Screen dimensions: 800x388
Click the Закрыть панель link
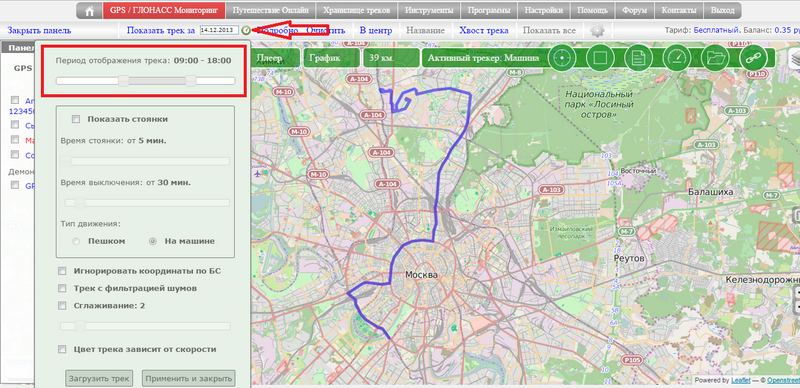39,31
